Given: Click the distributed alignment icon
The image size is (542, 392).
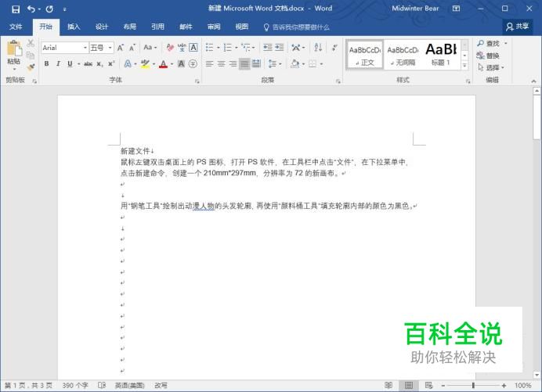Looking at the screenshot, I should tap(256, 63).
